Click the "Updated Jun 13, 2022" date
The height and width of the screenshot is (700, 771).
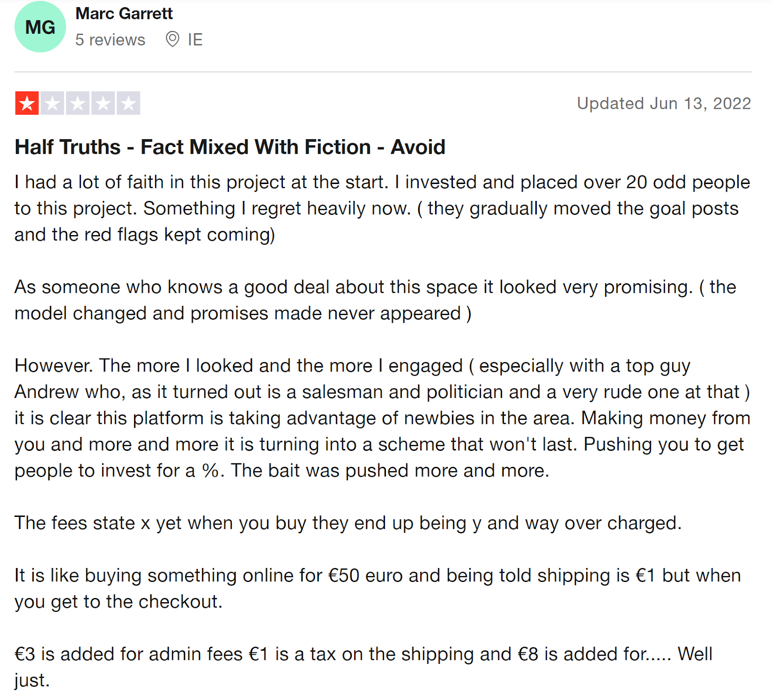pos(664,104)
